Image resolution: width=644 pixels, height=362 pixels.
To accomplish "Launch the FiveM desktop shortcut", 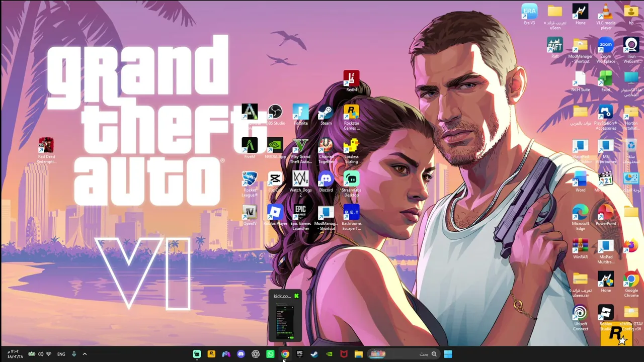I will pos(250,148).
